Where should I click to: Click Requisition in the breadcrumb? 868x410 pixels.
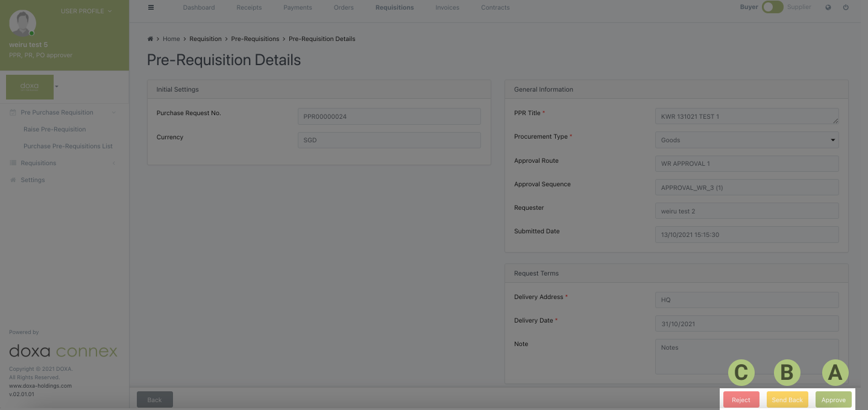(206, 39)
